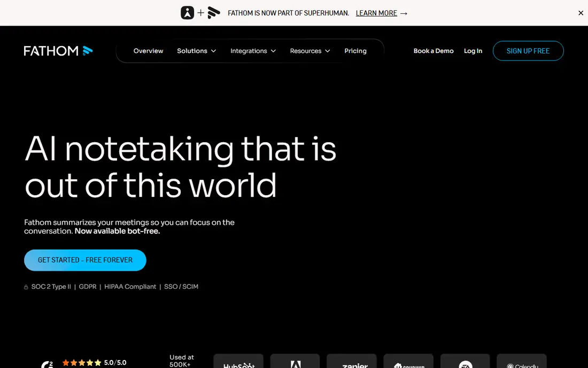Expand the Solutions dropdown menu
This screenshot has height=368, width=588.
click(197, 51)
